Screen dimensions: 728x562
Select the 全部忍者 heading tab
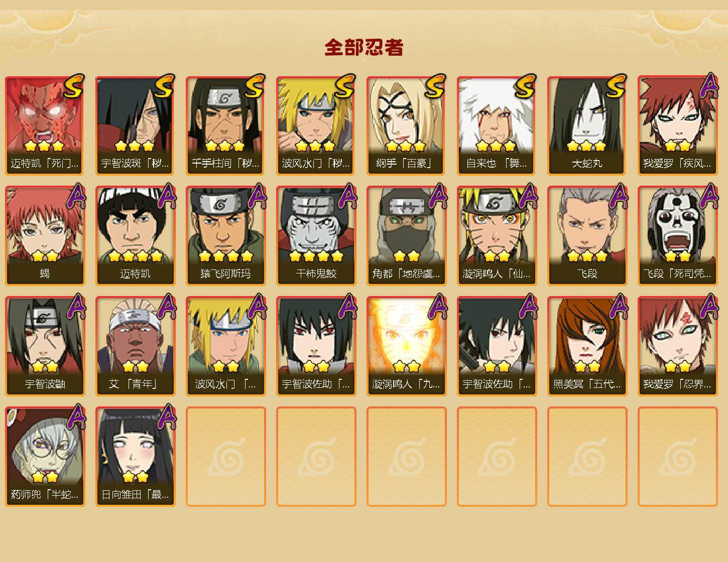[x=364, y=48]
